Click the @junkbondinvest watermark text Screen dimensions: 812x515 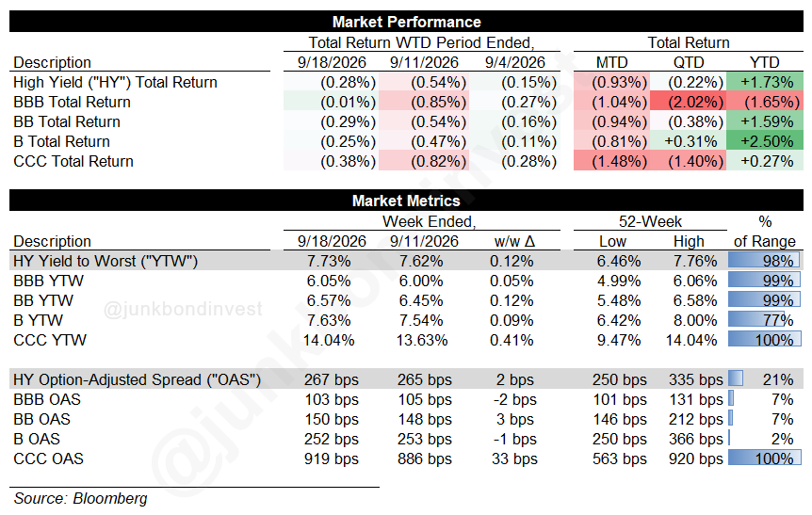[x=183, y=309]
